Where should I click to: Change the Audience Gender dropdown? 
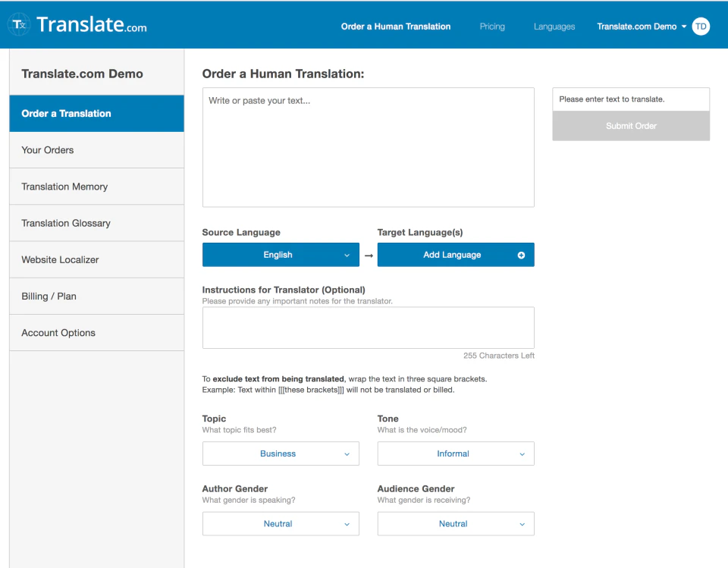click(455, 524)
